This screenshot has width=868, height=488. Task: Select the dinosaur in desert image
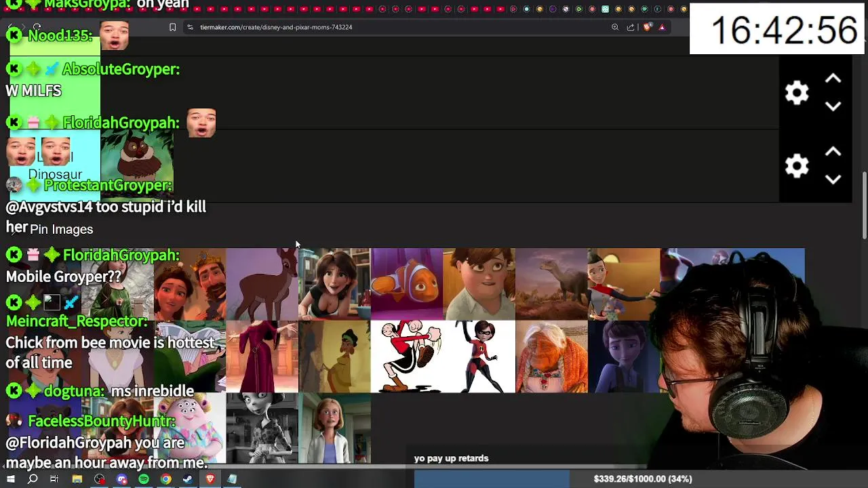[551, 283]
